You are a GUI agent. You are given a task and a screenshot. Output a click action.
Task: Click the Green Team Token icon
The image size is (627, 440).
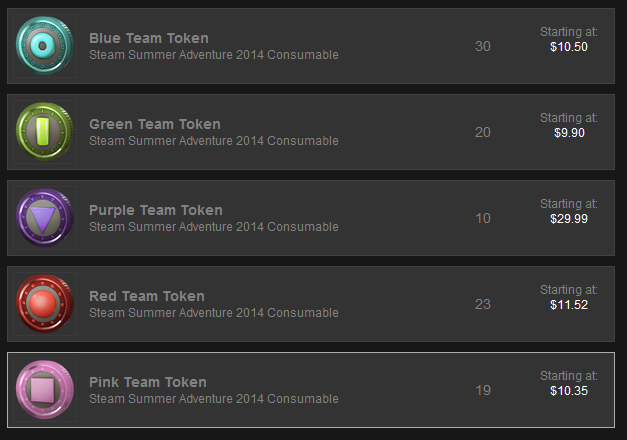point(45,132)
